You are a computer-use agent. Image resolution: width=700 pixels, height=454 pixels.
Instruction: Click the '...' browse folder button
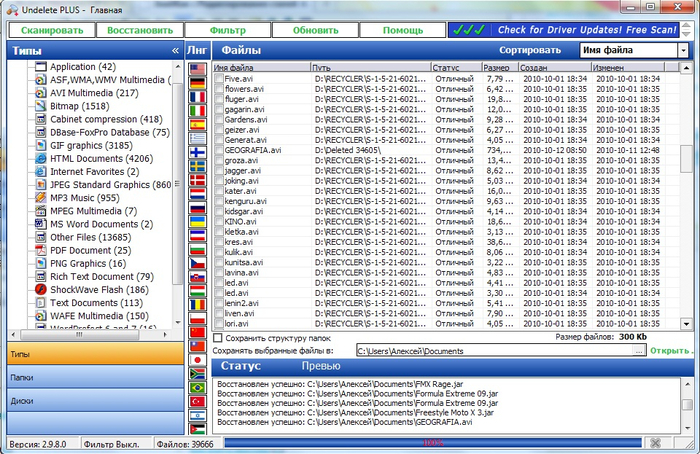point(639,351)
